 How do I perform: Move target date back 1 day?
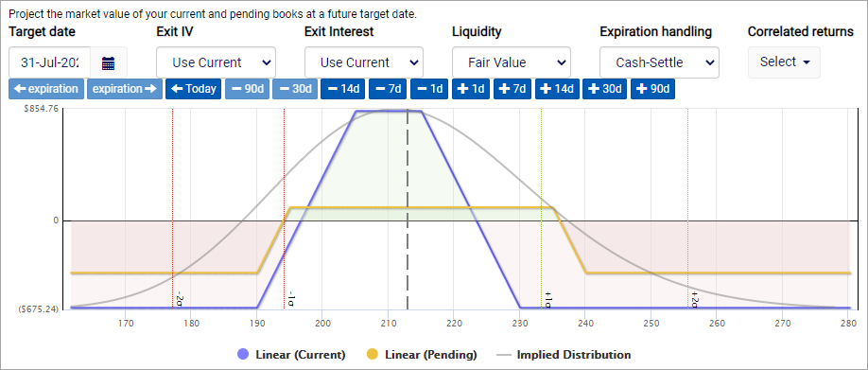click(429, 89)
